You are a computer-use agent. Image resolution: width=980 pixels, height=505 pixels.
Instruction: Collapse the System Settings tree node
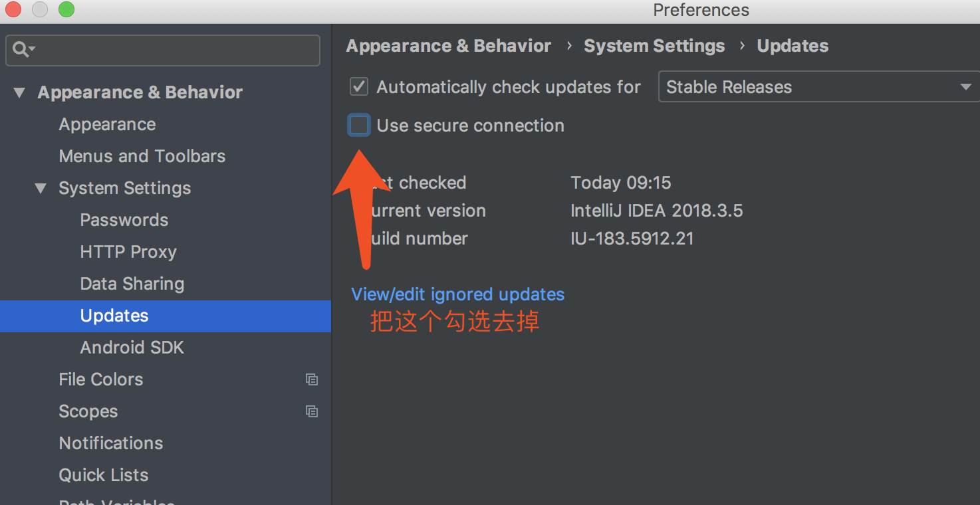click(x=41, y=189)
